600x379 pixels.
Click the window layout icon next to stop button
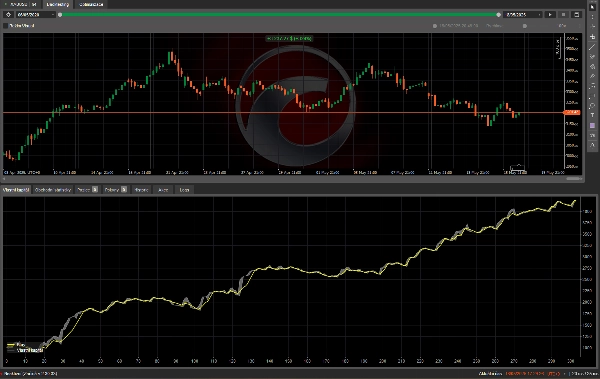[576, 15]
